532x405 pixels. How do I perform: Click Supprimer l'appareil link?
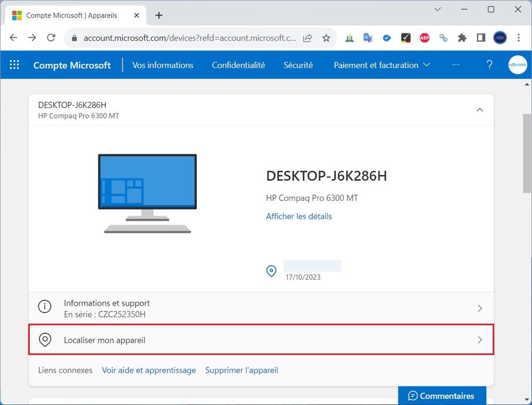click(x=242, y=370)
